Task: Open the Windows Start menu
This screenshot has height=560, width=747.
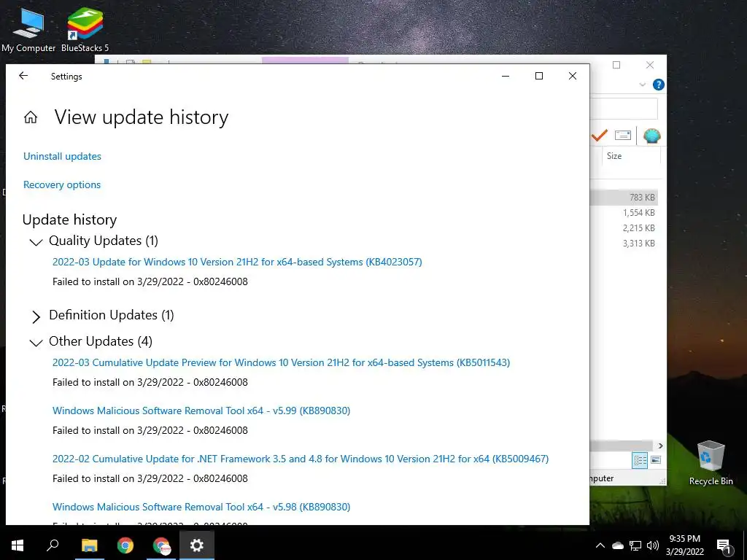Action: click(18, 545)
